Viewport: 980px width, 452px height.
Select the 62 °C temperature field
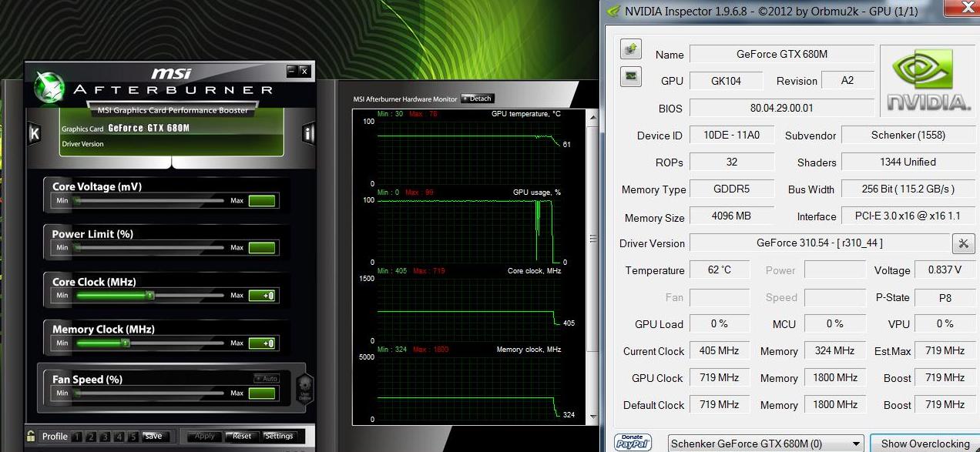click(720, 270)
